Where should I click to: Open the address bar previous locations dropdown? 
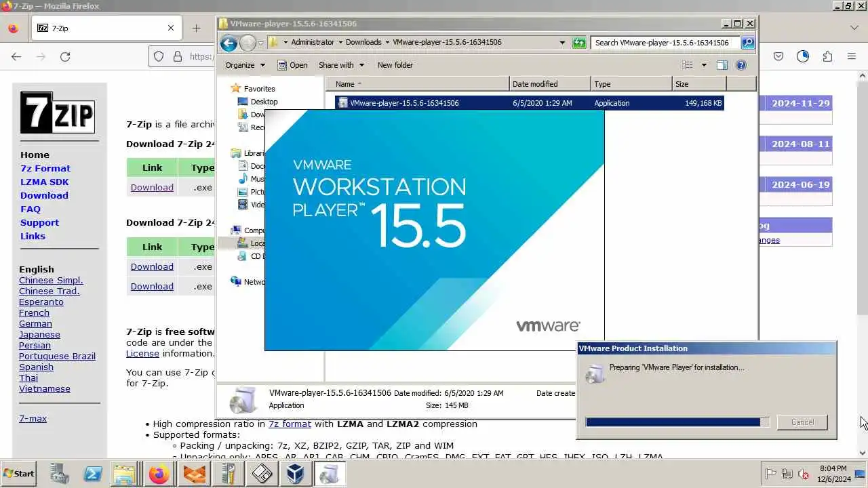point(562,42)
